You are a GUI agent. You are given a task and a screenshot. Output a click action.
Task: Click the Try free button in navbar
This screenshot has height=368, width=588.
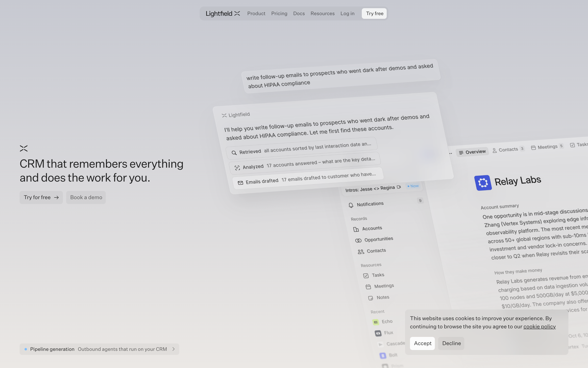(374, 13)
